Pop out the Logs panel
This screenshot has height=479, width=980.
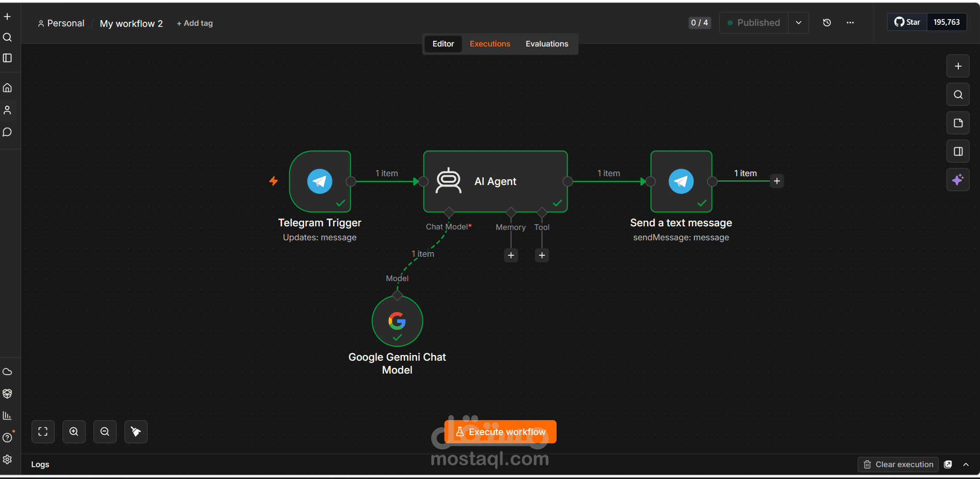pos(948,464)
